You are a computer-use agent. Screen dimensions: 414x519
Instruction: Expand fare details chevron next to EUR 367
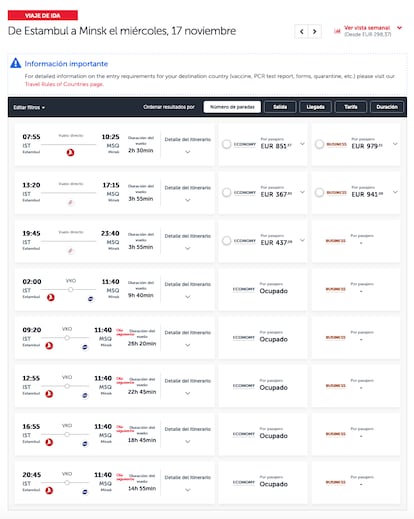tap(302, 192)
